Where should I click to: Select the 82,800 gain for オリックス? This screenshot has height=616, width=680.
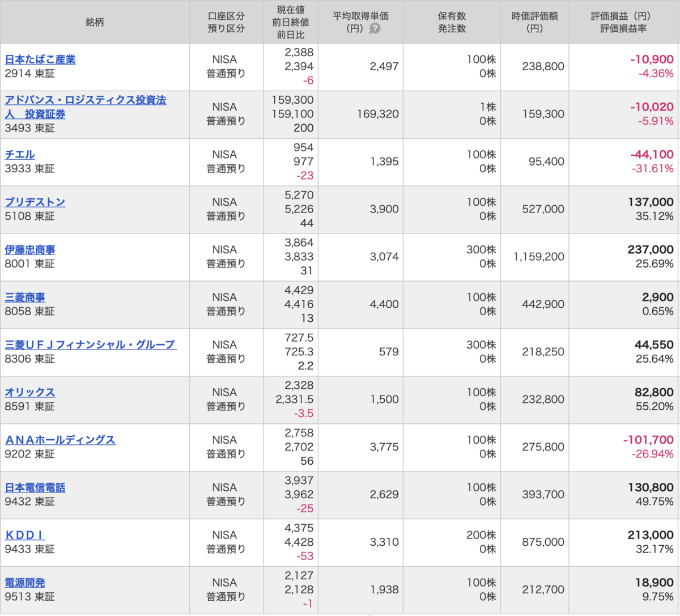click(654, 393)
